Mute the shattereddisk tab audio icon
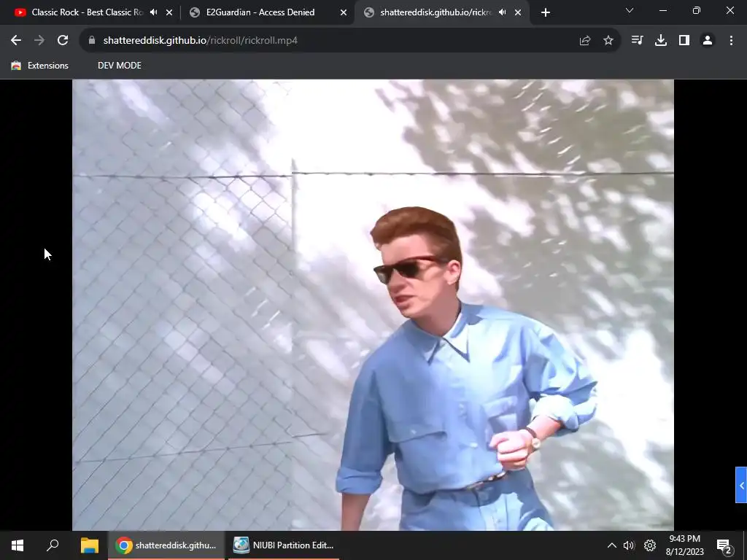 (x=502, y=12)
